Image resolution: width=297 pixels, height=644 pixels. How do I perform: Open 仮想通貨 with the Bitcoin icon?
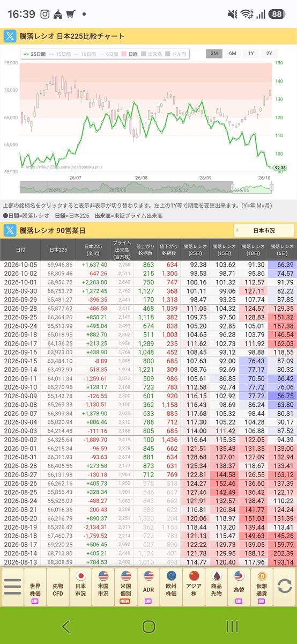[x=262, y=586]
